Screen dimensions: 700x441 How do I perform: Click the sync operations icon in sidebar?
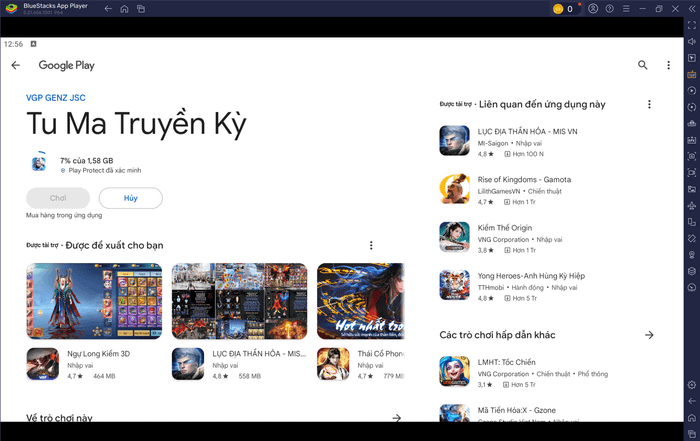pos(692,107)
